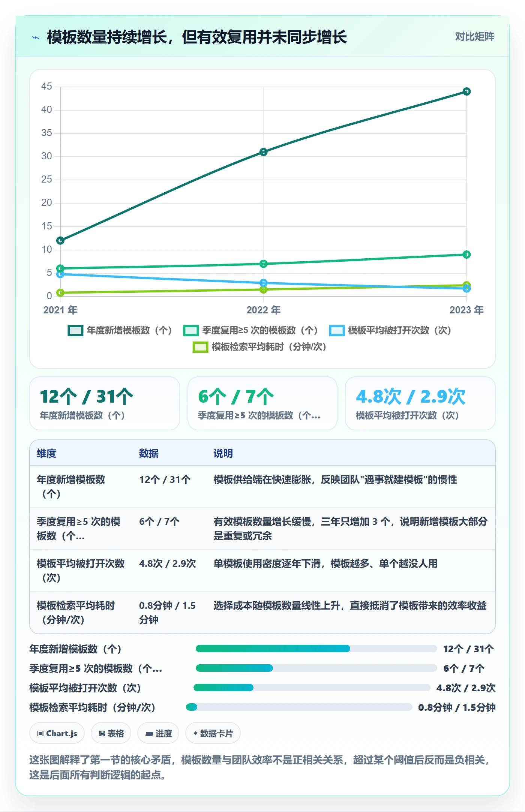Open the 4.8次 / 2.9次 data card
The image size is (525, 812).
[420, 403]
